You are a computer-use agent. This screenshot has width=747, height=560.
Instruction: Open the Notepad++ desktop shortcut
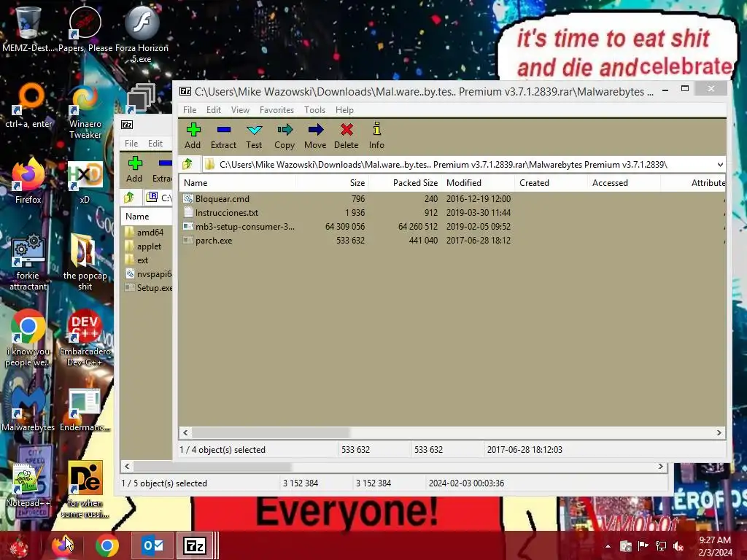coord(28,485)
